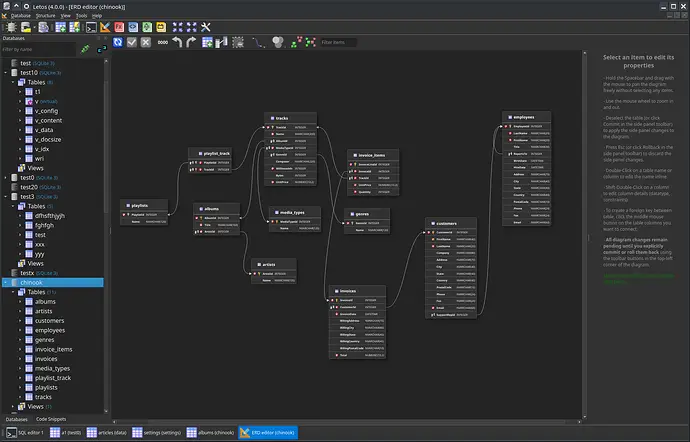The image size is (690, 442).
Task: Click the overlapping color circles icon
Action: point(278,42)
